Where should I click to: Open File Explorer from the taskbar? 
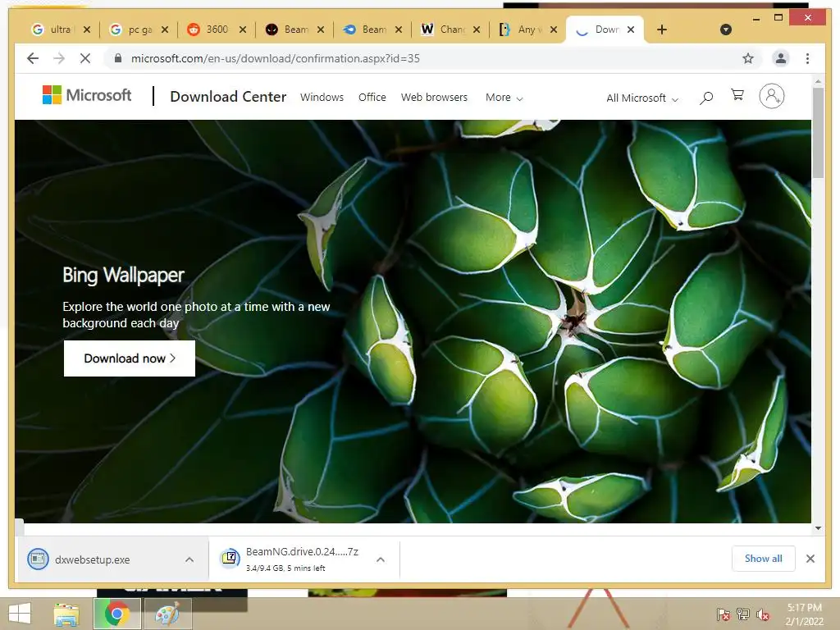[66, 614]
